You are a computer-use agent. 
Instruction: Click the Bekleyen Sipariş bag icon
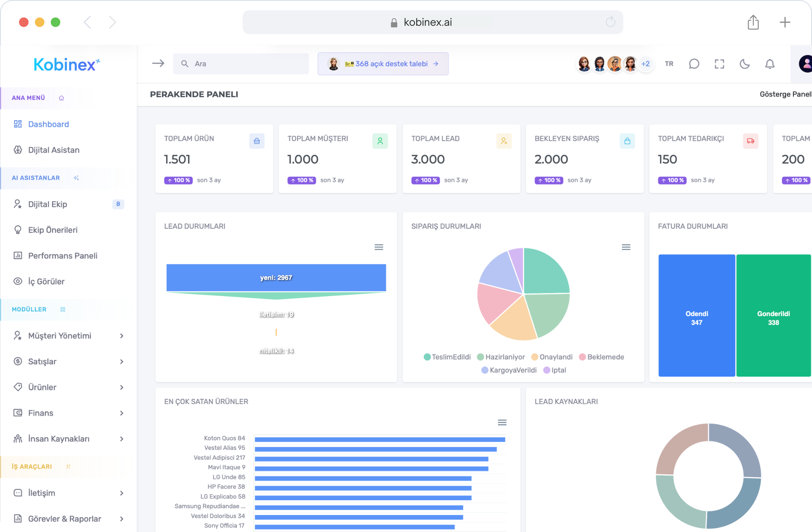pyautogui.click(x=627, y=141)
